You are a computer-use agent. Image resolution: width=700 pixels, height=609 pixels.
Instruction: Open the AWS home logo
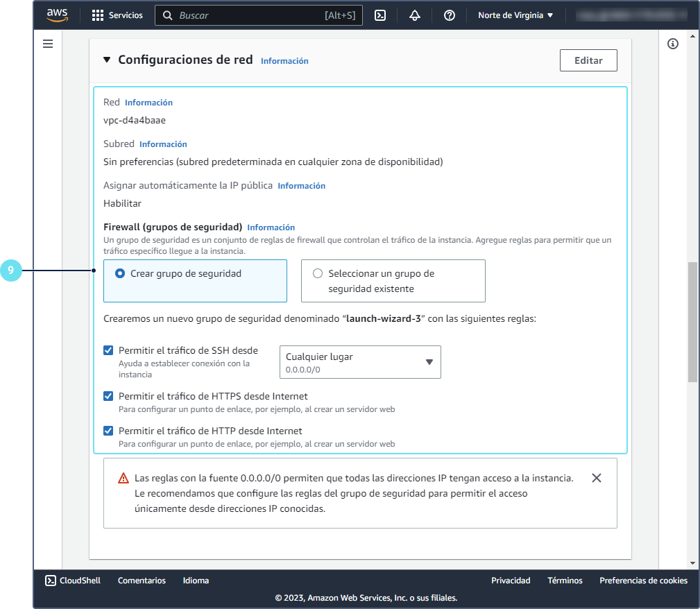(57, 15)
